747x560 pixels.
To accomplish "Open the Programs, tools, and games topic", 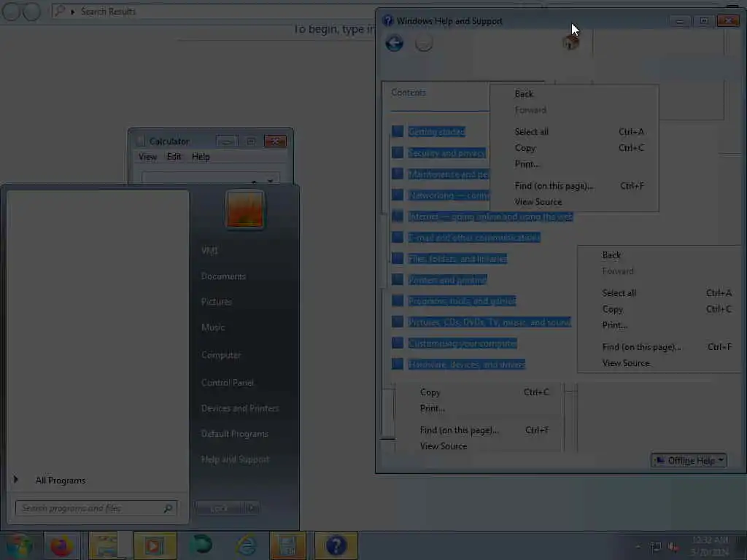I will (462, 300).
